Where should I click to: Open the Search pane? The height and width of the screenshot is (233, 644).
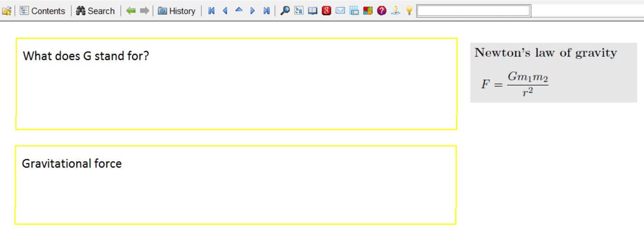95,11
